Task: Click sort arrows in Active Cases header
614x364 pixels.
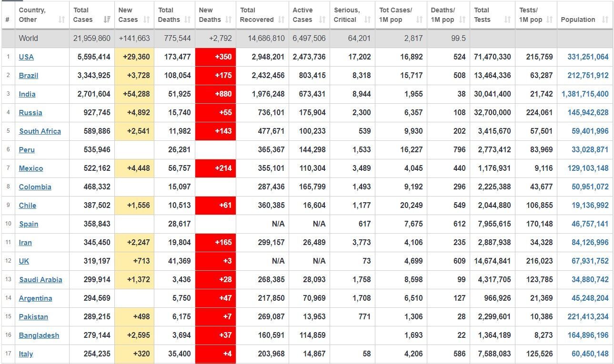Action: (x=322, y=20)
